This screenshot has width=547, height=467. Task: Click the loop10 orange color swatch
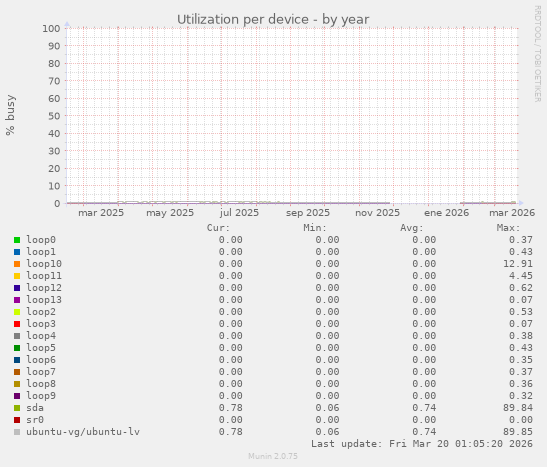(x=17, y=264)
